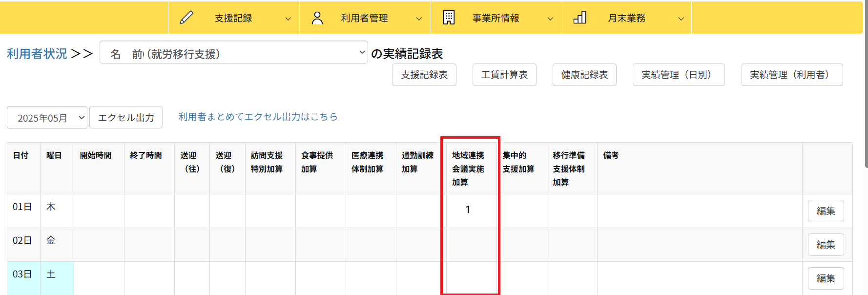868x295 pixels.
Task: Click the person icon for 利用者管理
Action: [x=317, y=18]
